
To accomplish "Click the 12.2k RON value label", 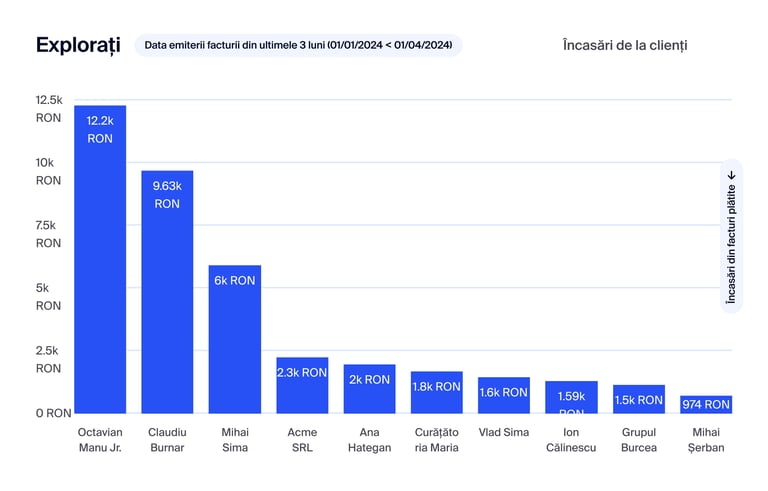I will coord(100,129).
